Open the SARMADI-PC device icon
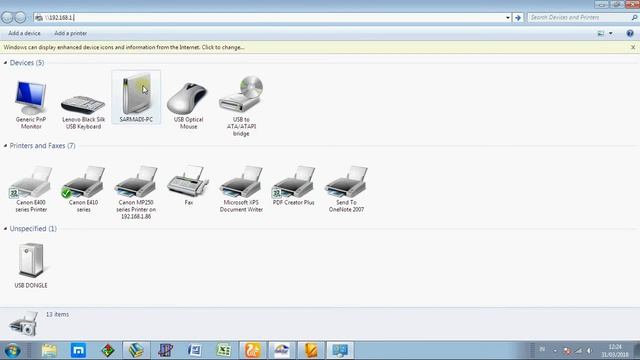 pyautogui.click(x=136, y=97)
